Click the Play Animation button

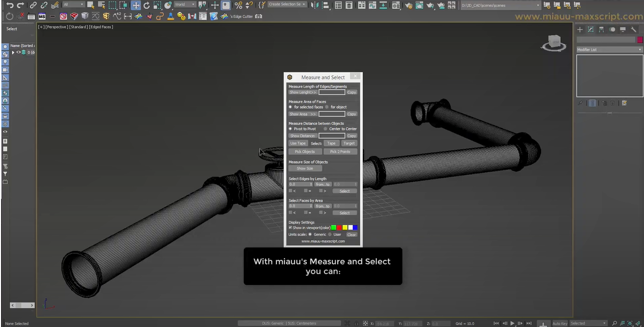point(512,323)
